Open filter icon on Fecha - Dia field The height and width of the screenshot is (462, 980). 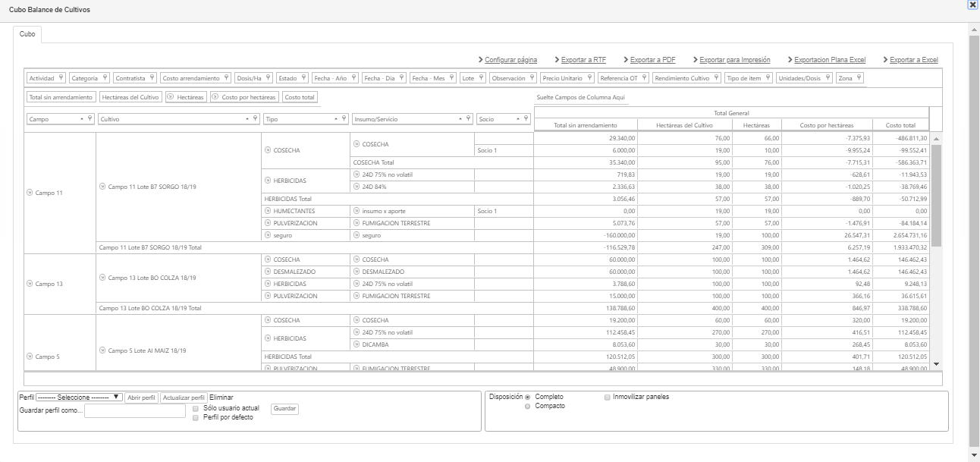coord(401,78)
